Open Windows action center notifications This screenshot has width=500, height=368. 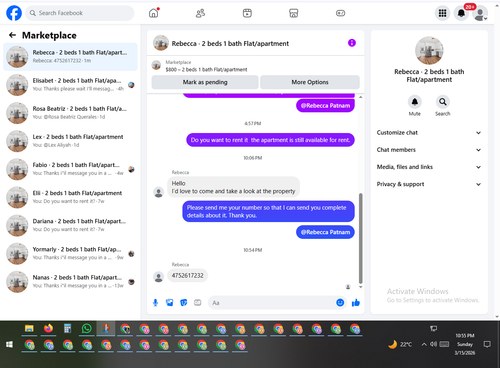[x=487, y=344]
